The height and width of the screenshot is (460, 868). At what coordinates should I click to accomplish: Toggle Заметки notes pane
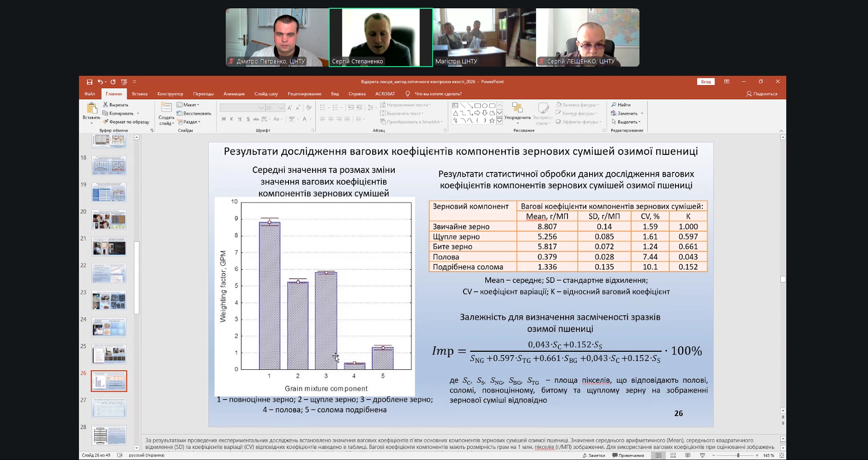[x=594, y=455]
